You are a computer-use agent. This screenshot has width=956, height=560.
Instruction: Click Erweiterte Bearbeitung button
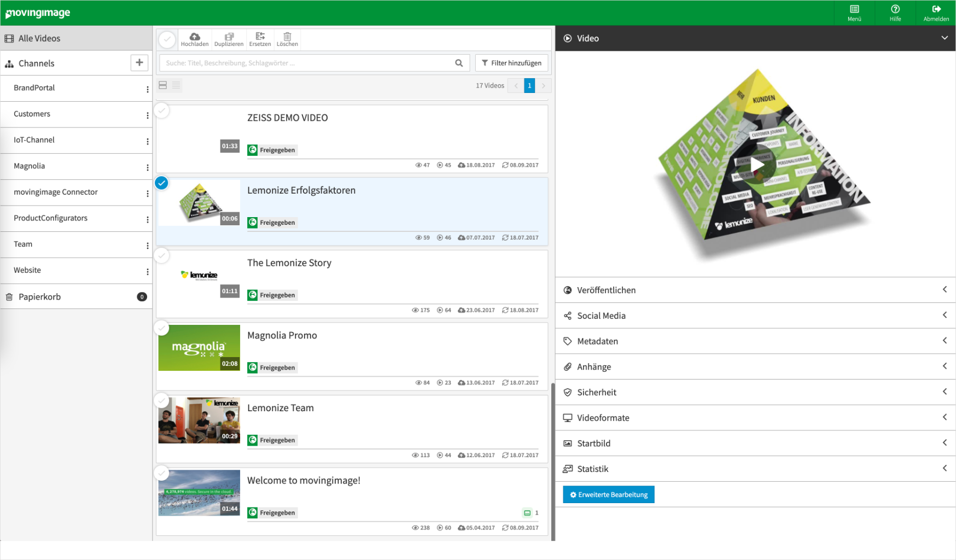tap(608, 494)
